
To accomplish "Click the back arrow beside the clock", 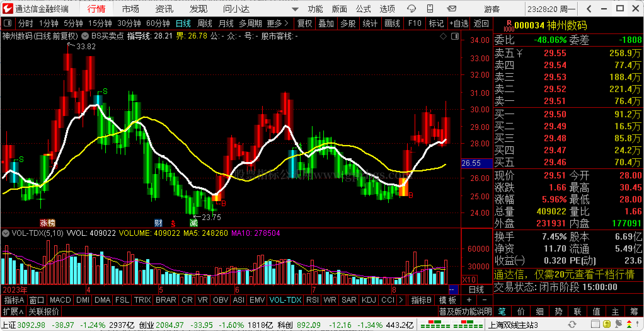I will point(589,9).
